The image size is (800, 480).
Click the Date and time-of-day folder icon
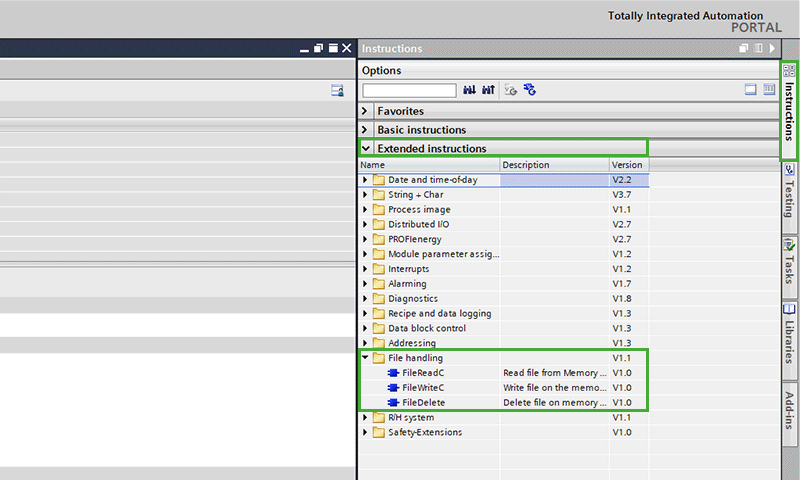379,180
